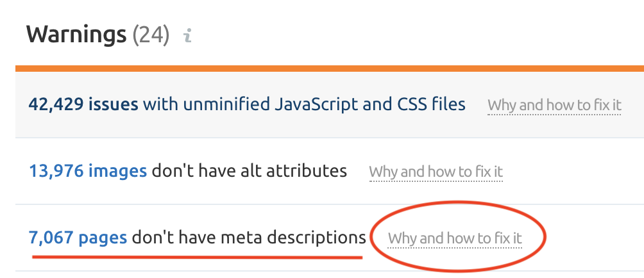Click the "don't have meta descriptions" text
644x278 pixels.
coord(249,238)
